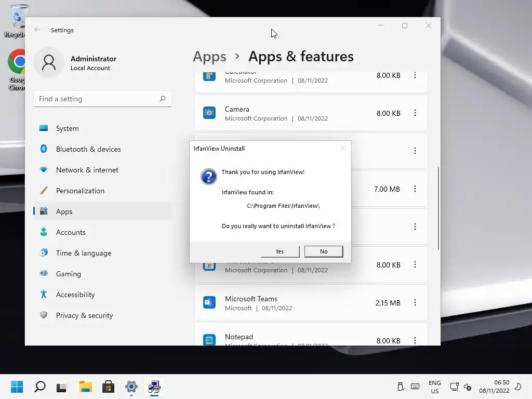Click the blue question mark icon in dialog
This screenshot has height=399, width=532.
coord(209,177)
